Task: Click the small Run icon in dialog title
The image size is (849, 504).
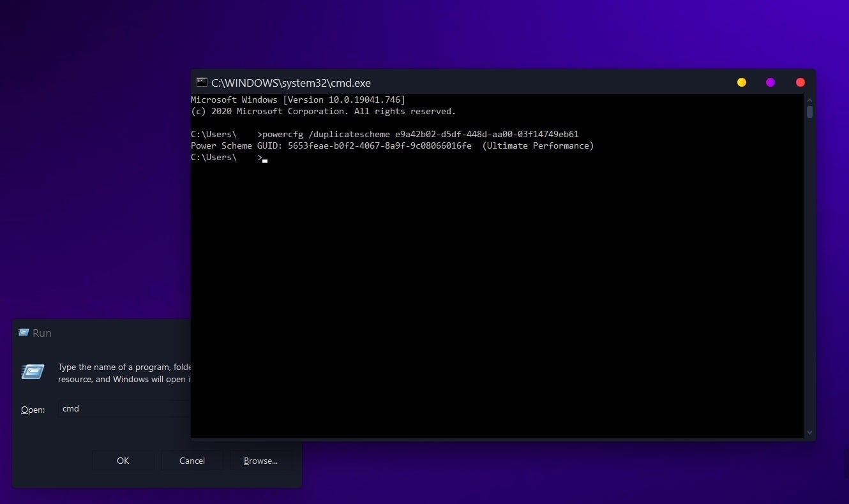Action: [x=24, y=333]
